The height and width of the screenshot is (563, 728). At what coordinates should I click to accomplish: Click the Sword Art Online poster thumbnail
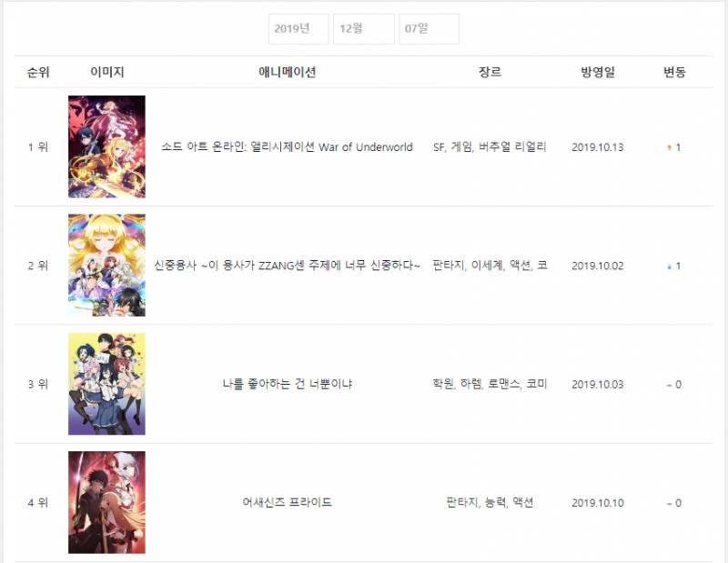coord(106,146)
